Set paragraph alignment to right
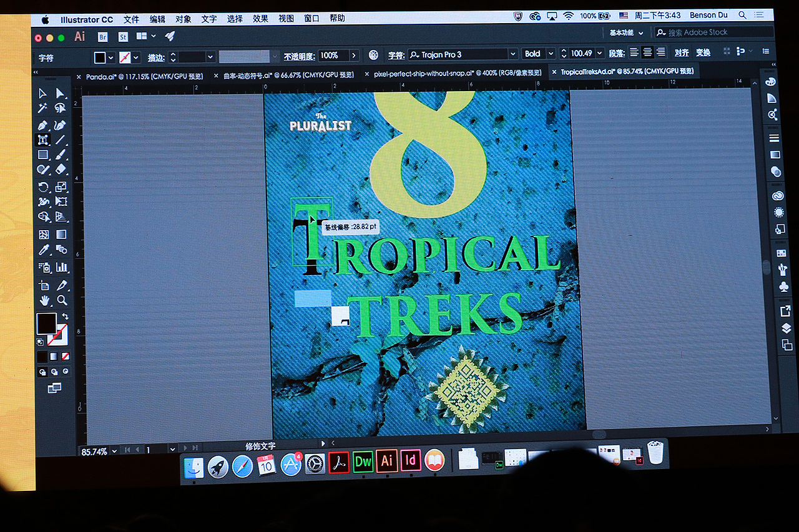 point(661,52)
